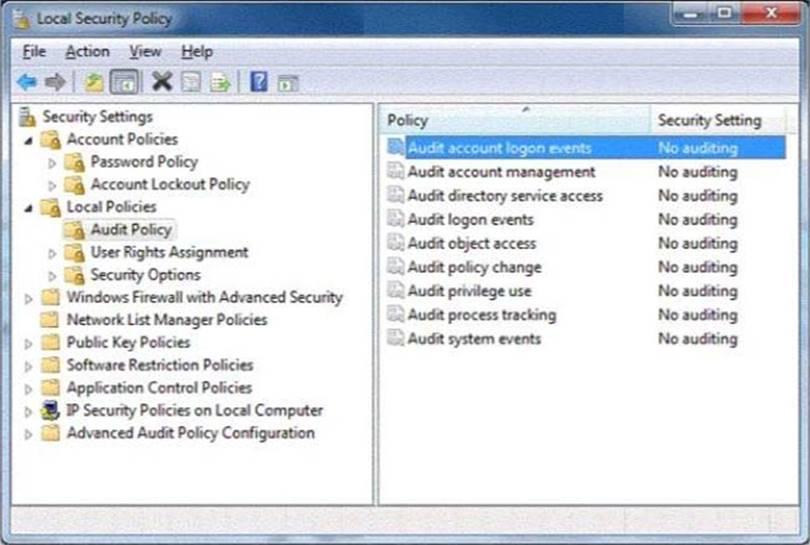
Task: Open the View menu
Action: [x=145, y=51]
